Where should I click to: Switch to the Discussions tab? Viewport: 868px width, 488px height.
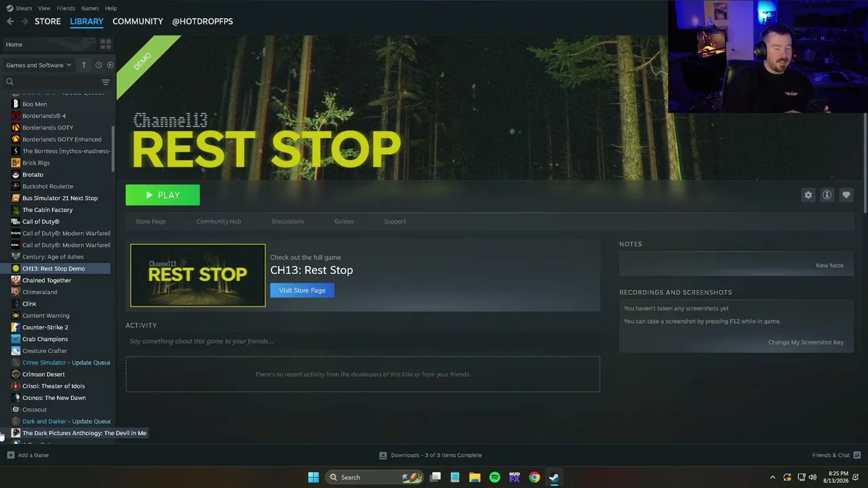pyautogui.click(x=288, y=222)
